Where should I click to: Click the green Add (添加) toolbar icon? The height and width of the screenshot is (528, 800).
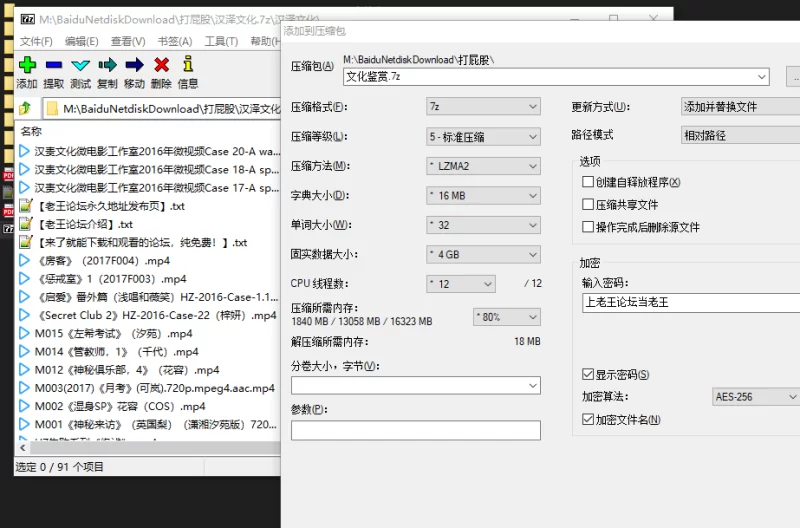coord(27,66)
